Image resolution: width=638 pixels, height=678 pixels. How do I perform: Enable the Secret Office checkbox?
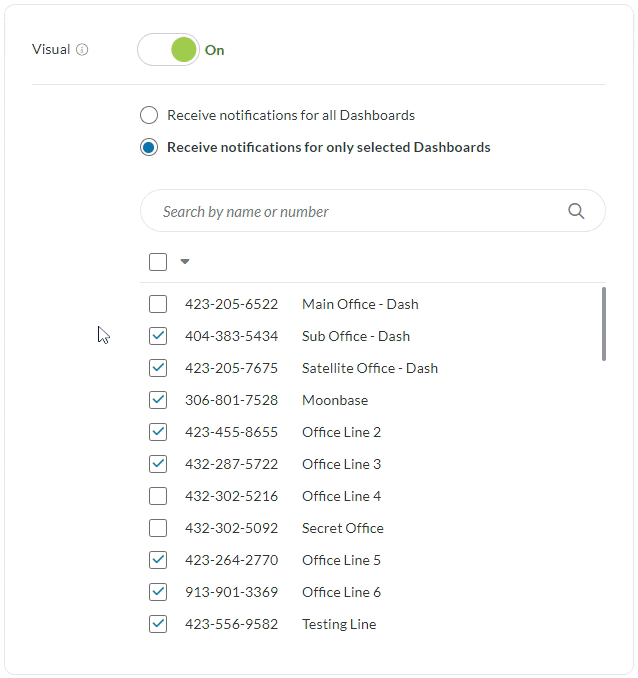click(158, 528)
